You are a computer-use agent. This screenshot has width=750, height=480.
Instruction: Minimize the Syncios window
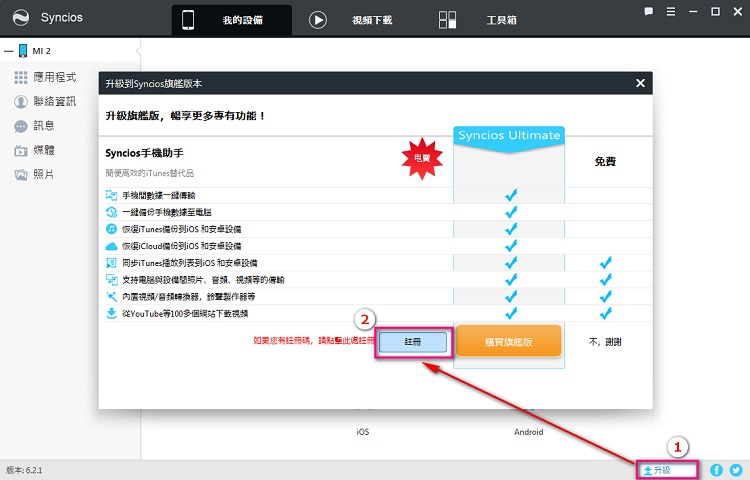693,11
